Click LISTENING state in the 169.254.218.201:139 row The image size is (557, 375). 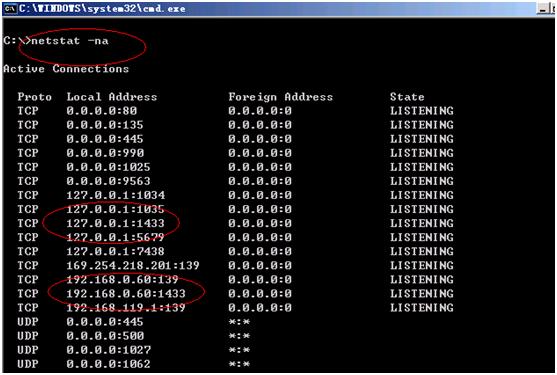click(x=422, y=266)
